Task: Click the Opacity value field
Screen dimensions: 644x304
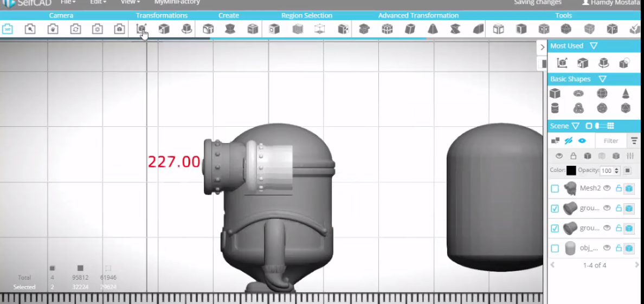Action: (x=607, y=171)
